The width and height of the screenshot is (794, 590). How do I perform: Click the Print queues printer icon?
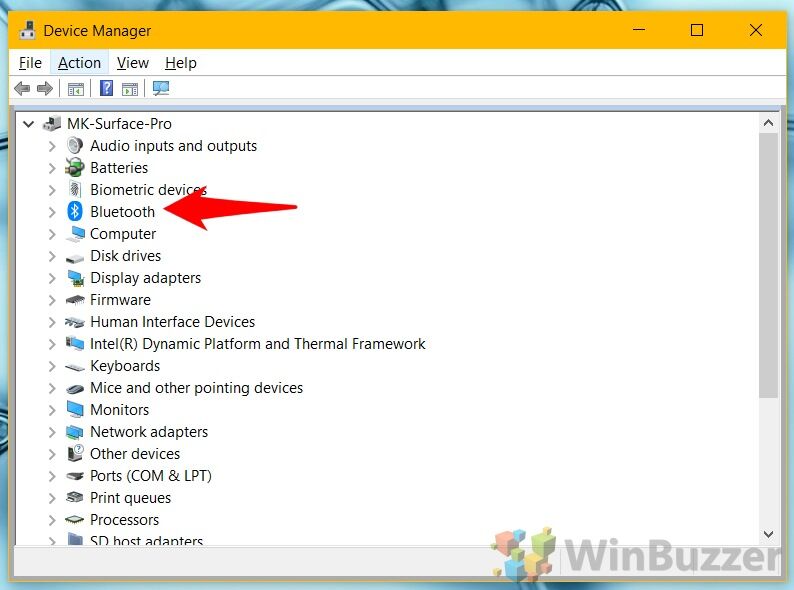point(75,497)
